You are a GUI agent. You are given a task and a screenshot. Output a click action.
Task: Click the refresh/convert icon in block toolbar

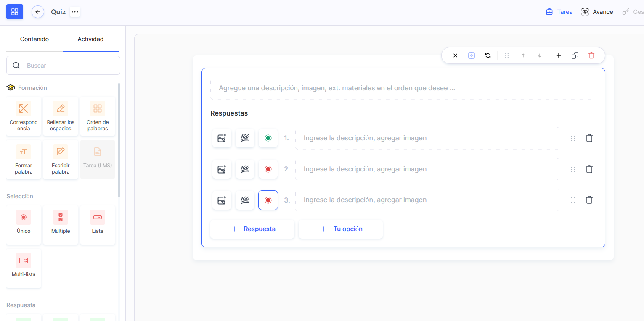pos(488,55)
